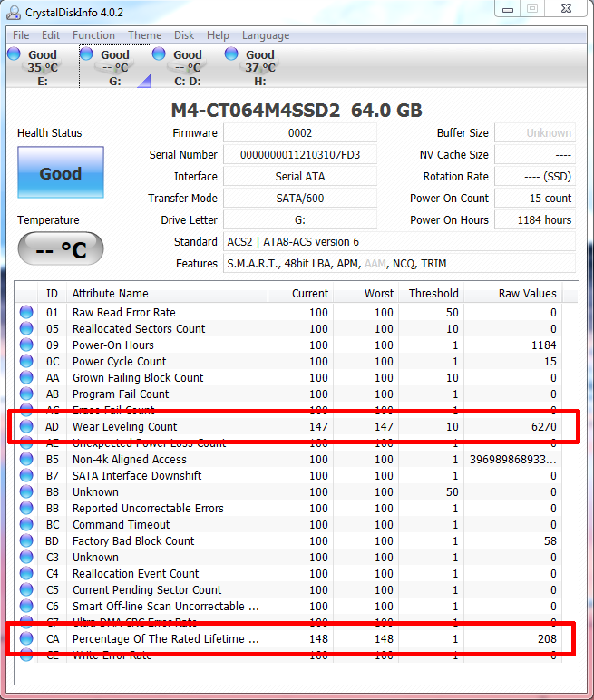Image resolution: width=594 pixels, height=700 pixels.
Task: Click status icon for Grown Failing Block Count
Action: (26, 377)
